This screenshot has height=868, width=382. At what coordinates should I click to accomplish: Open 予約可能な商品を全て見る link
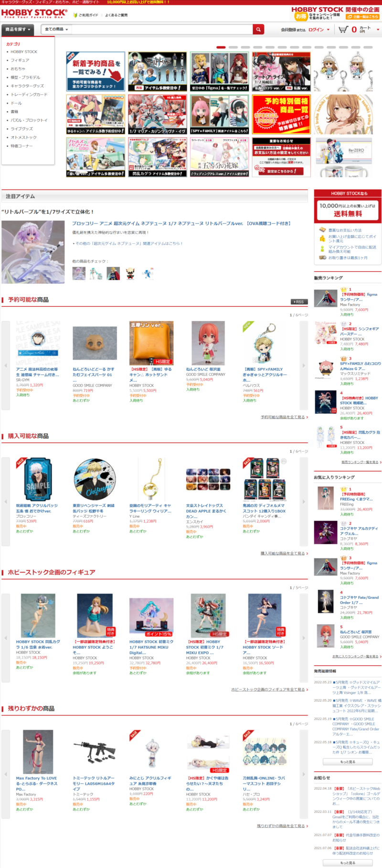coord(284,417)
